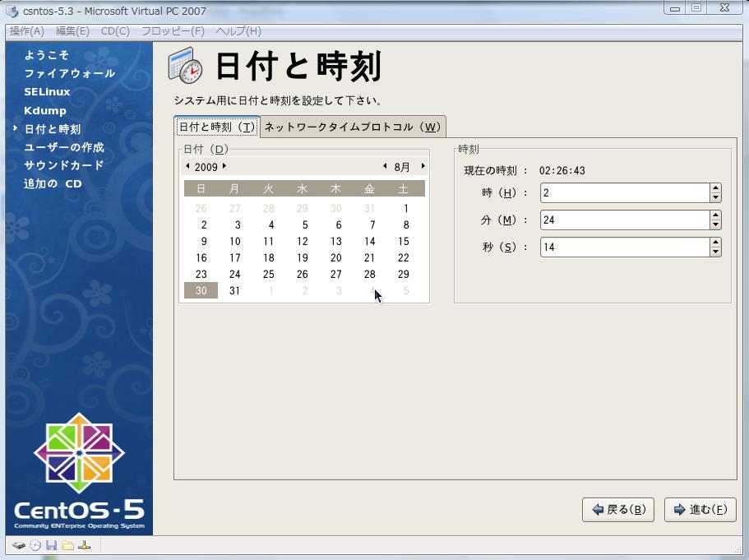Click the network adapter status icon
749x560 pixels.
tap(84, 545)
